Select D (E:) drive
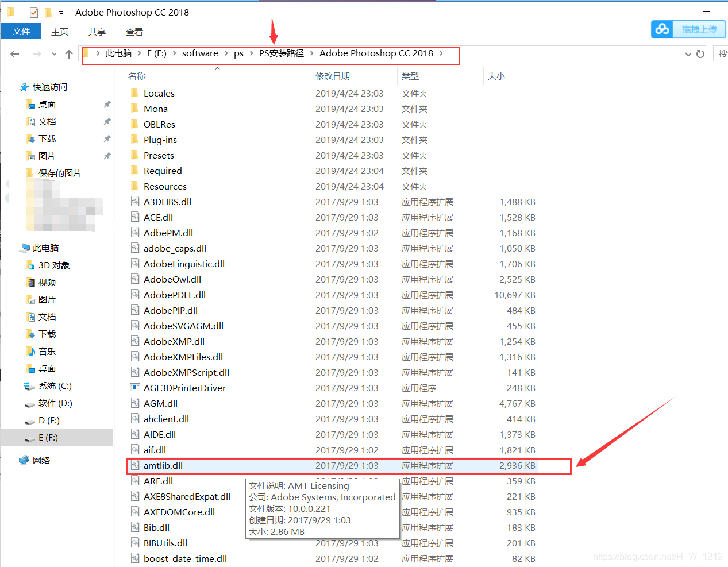This screenshot has height=567, width=728. click(x=49, y=421)
